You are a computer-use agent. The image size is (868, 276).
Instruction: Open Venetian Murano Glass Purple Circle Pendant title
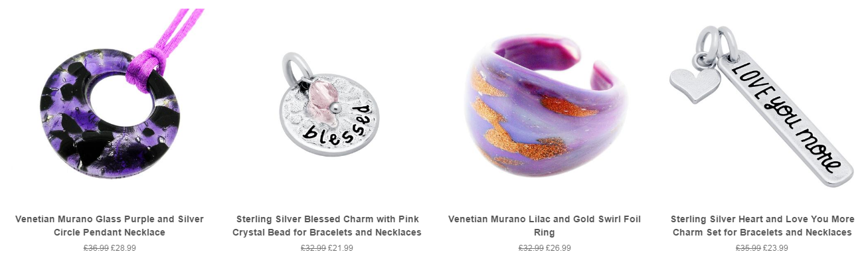tap(110, 226)
